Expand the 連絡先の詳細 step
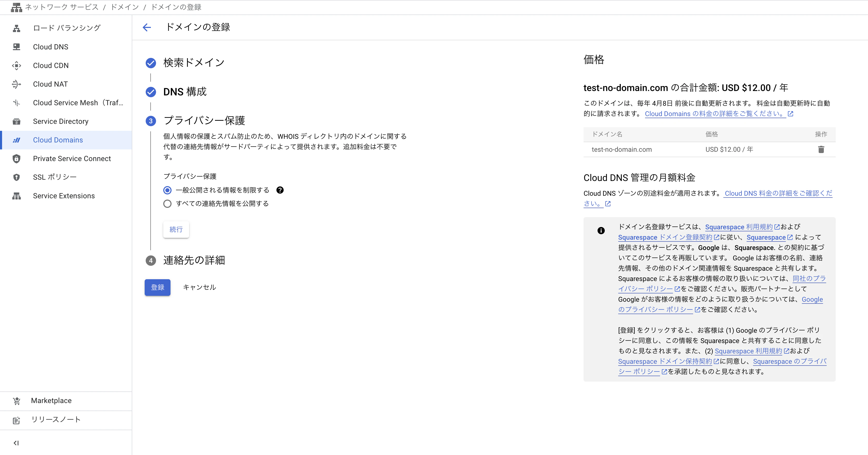The image size is (868, 455). [x=194, y=260]
